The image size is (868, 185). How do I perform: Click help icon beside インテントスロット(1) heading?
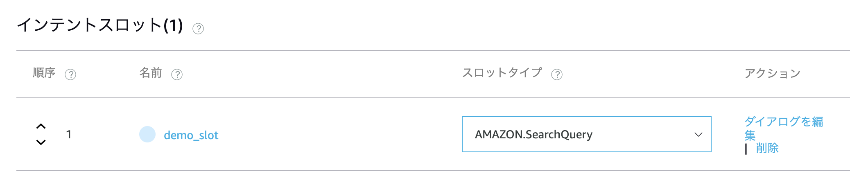(x=198, y=29)
